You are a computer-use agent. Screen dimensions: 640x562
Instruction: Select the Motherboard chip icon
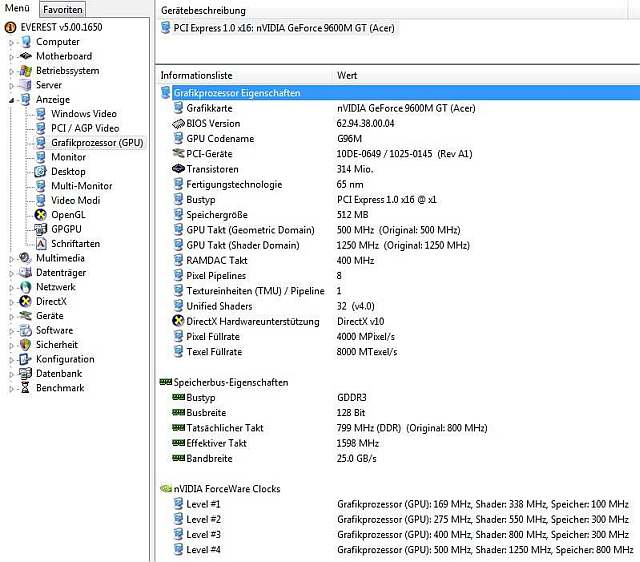pos(26,56)
